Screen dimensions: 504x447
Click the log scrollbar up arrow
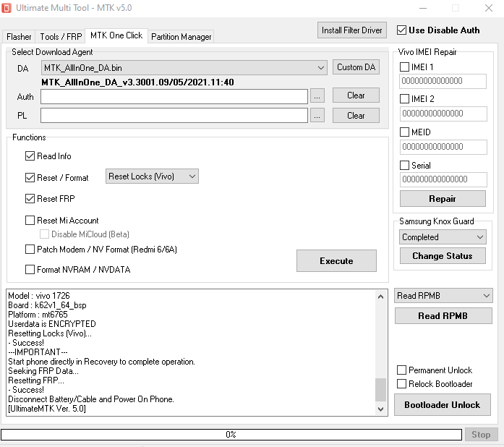[x=380, y=296]
